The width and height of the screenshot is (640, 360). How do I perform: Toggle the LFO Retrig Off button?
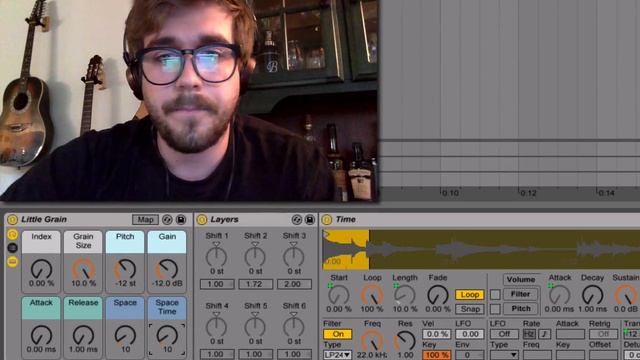(602, 334)
